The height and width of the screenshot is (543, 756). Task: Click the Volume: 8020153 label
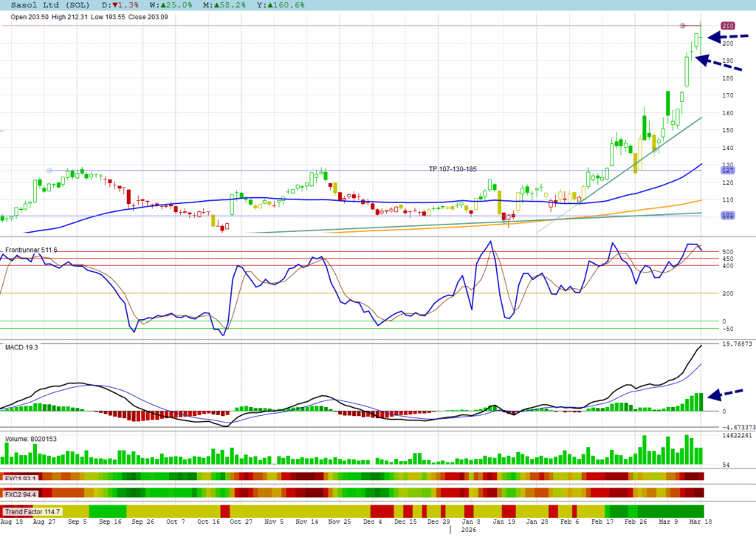[x=31, y=439]
